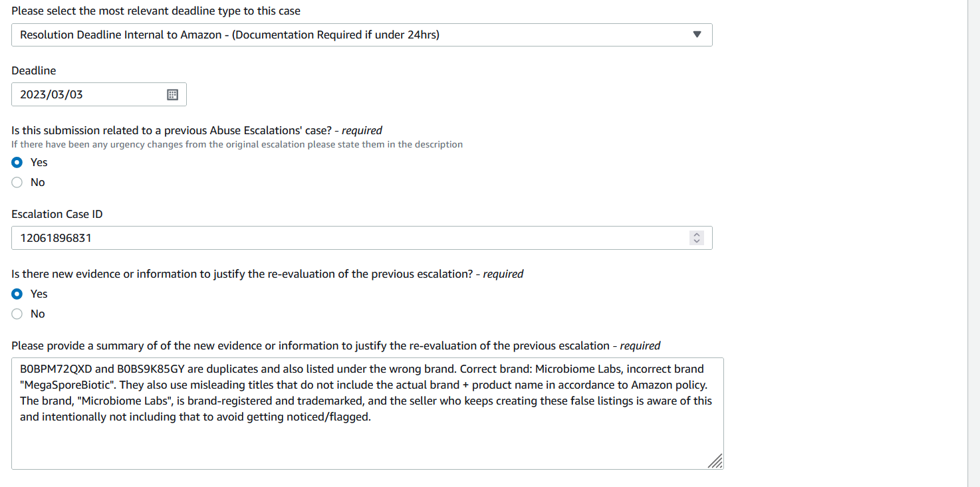Choose No for new evidence to justify re-evaluation
980x487 pixels.
(x=17, y=314)
